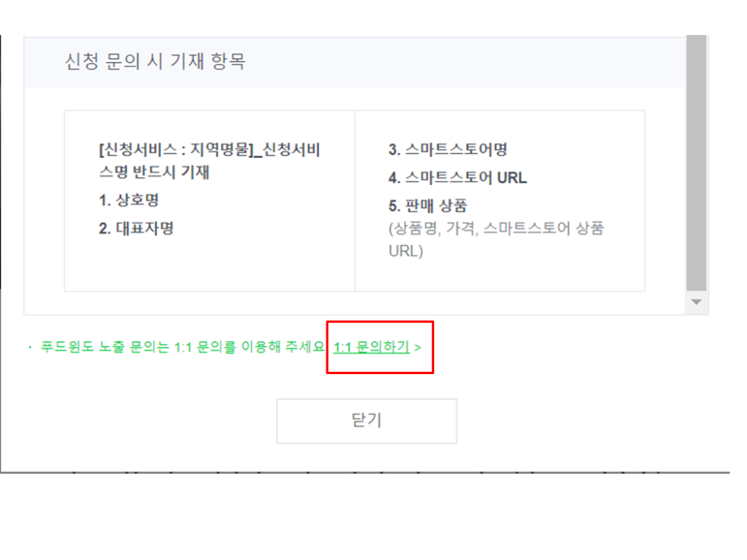The width and height of the screenshot is (747, 560).
Task: Click the green bullet before 푸드윈도
Action: (30, 347)
